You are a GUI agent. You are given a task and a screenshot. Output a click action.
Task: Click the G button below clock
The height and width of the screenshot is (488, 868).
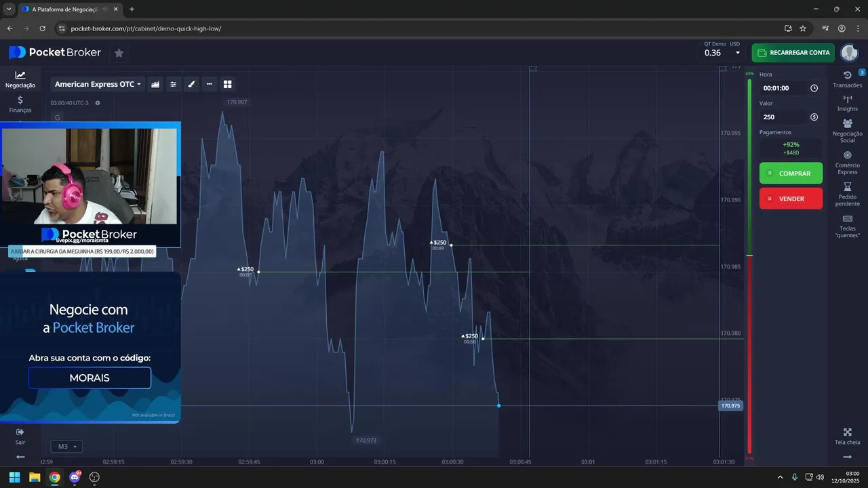tap(58, 117)
